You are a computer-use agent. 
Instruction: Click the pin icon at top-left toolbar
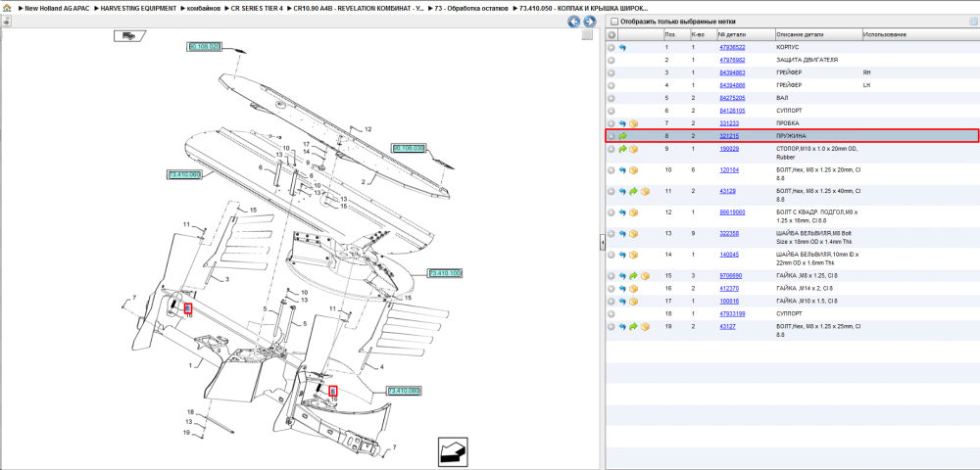coord(6,22)
